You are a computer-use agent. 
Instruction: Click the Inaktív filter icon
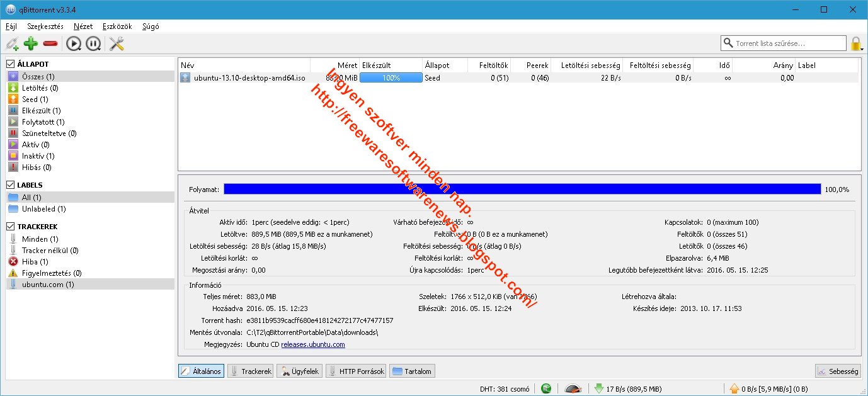point(13,156)
